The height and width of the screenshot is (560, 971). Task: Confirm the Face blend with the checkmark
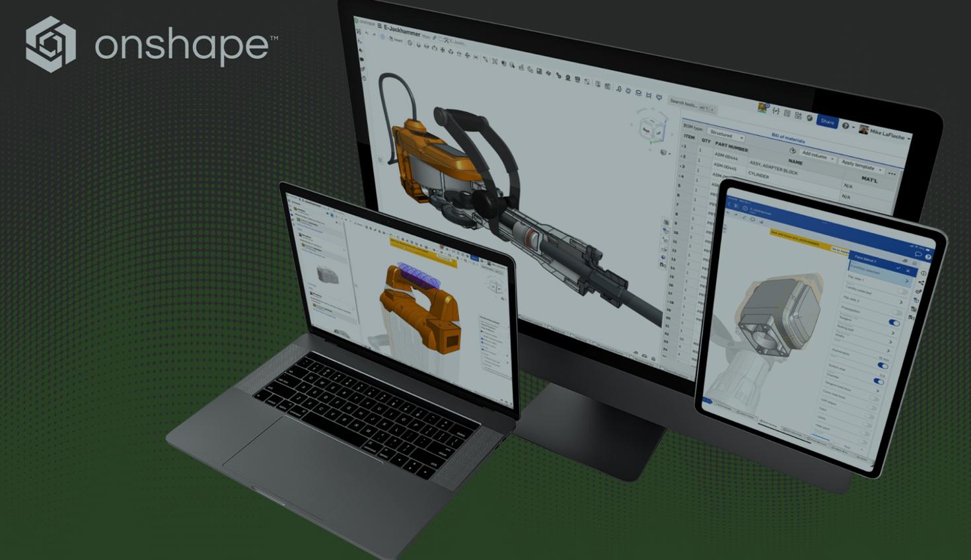point(899,267)
